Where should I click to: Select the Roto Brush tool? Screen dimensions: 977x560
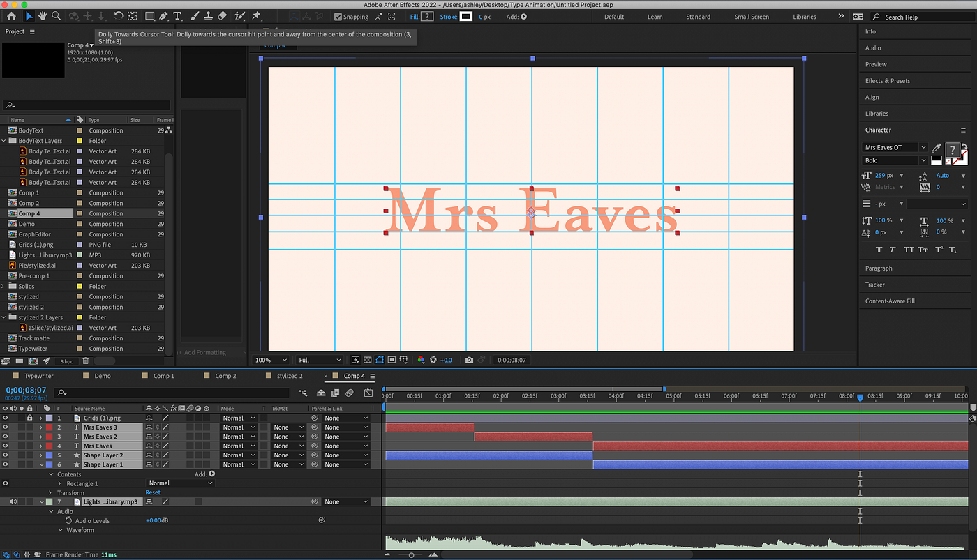(241, 16)
